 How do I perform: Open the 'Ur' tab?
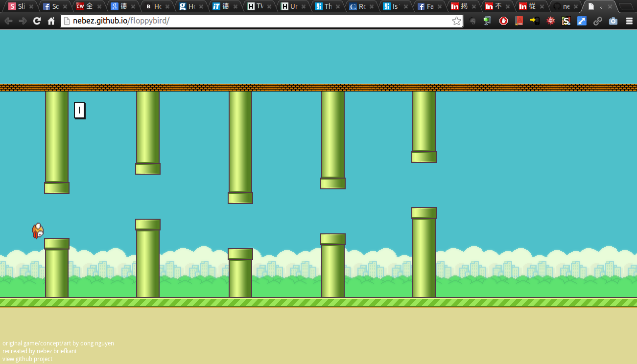pyautogui.click(x=293, y=6)
